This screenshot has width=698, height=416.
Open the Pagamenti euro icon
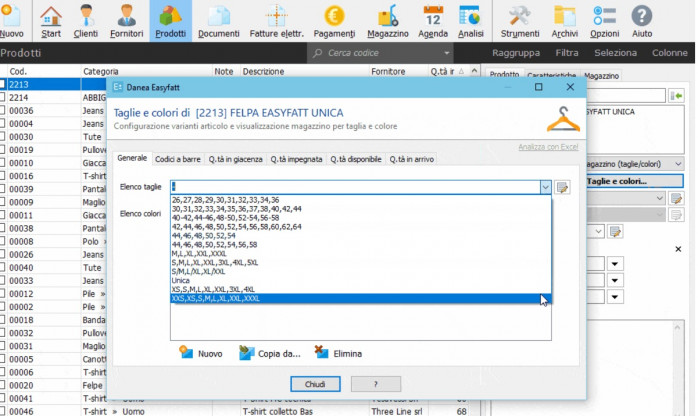pyautogui.click(x=334, y=21)
